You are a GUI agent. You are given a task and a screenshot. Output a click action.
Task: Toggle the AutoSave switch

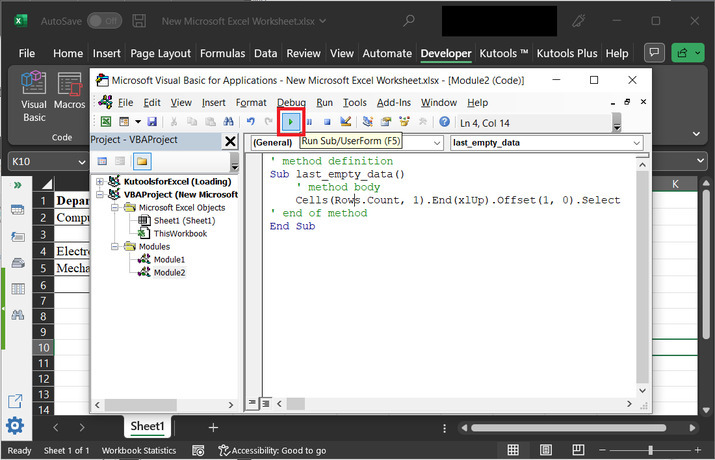click(x=104, y=20)
